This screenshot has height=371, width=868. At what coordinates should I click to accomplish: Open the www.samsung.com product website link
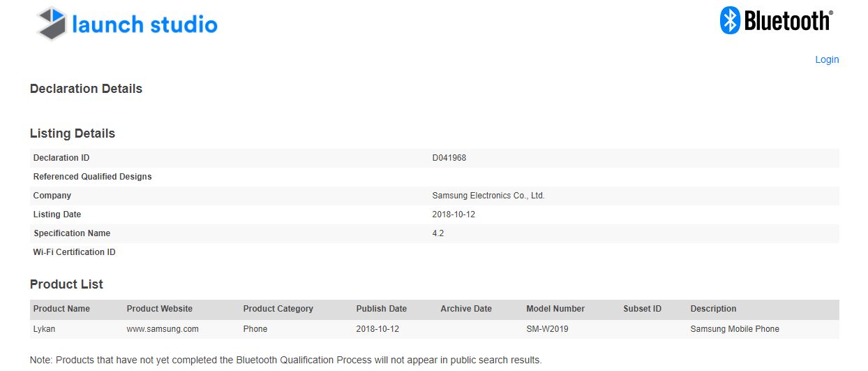tap(163, 328)
